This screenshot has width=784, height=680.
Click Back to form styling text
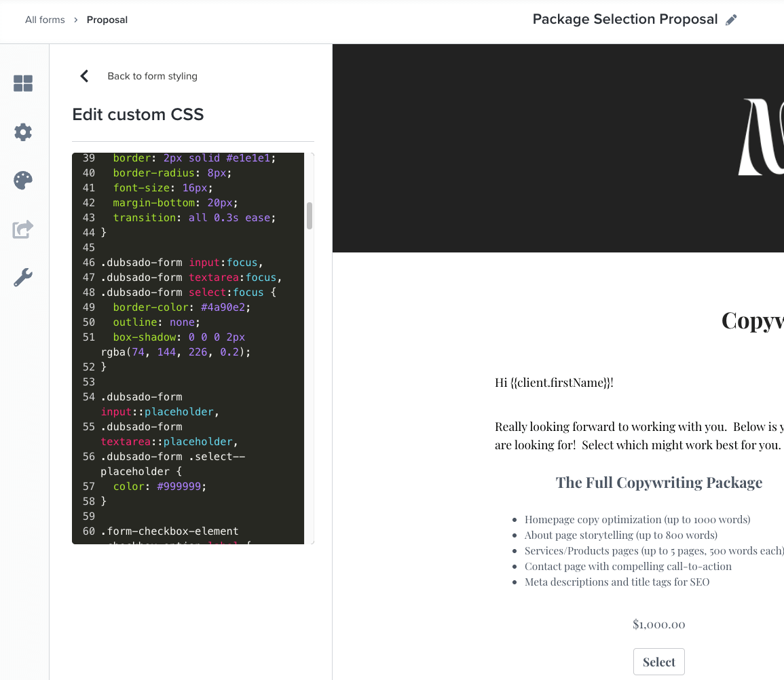coord(152,76)
